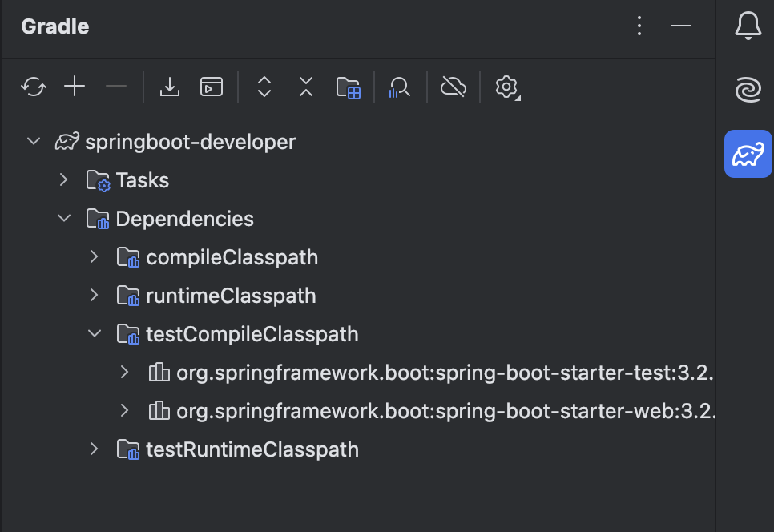Select testRuntimeClasspath row

358,449
